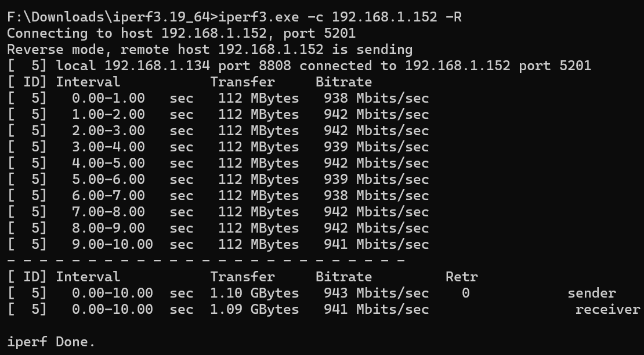Click the iperf3.exe command text
The height and width of the screenshot is (355, 644).
[x=258, y=17]
